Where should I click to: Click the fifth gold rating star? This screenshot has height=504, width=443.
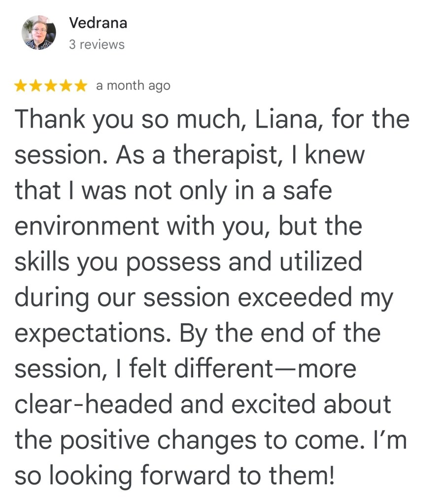pyautogui.click(x=80, y=86)
